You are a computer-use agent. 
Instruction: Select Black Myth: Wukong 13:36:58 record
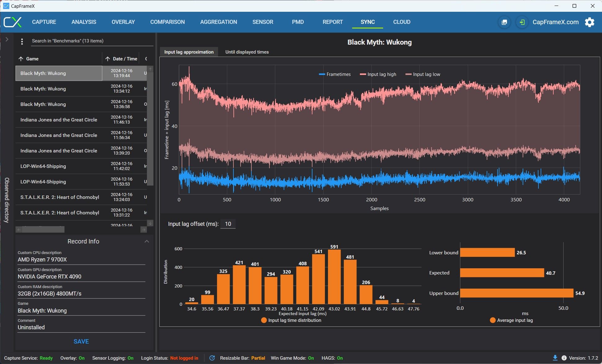point(81,104)
